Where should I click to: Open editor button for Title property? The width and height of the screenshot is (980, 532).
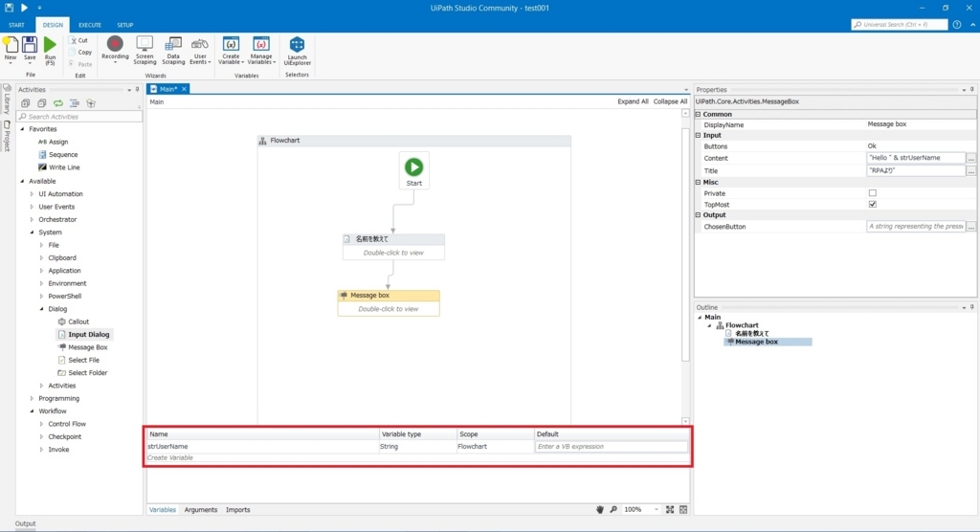(970, 170)
